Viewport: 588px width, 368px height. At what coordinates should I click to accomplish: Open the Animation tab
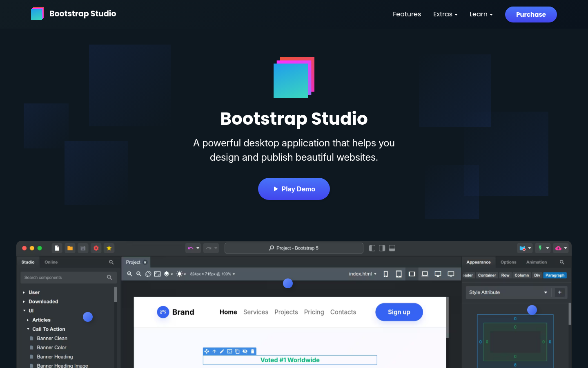click(x=537, y=262)
